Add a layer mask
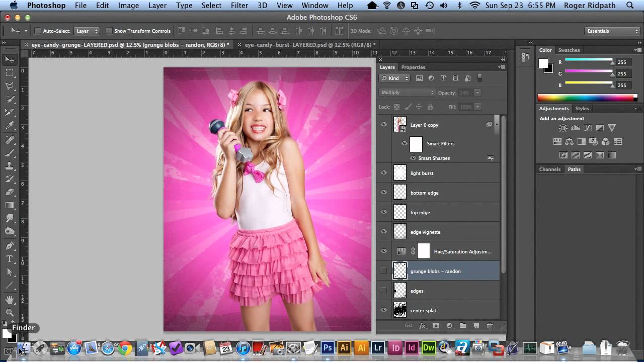 [436, 326]
